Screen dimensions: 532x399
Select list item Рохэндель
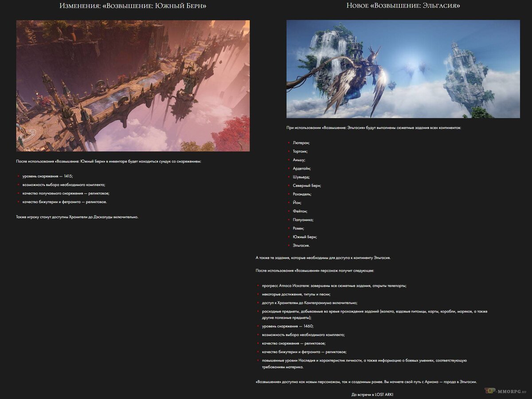coord(302,194)
